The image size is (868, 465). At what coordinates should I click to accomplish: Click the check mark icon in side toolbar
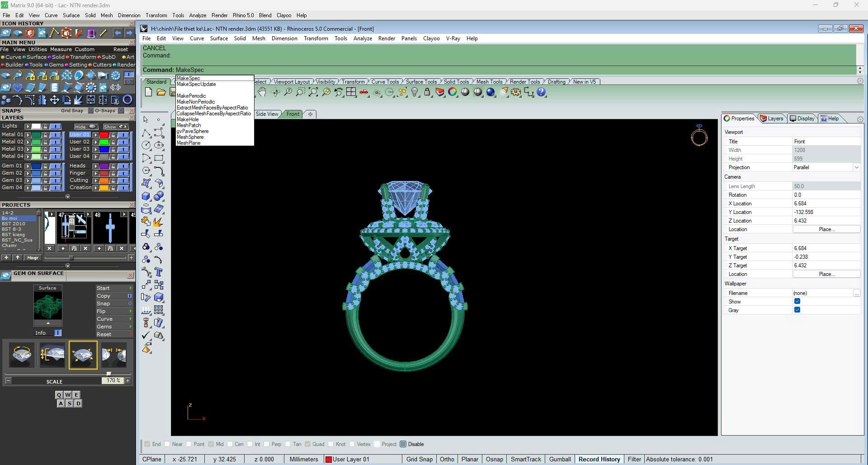146,336
